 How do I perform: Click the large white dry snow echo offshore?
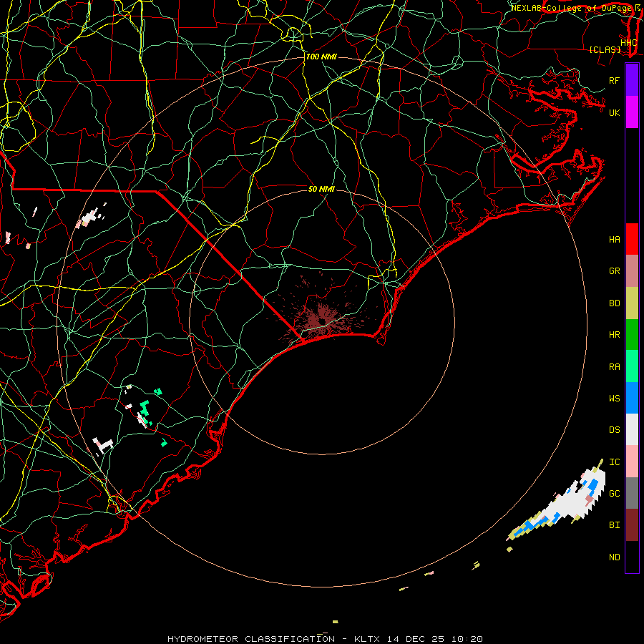pyautogui.click(x=571, y=501)
